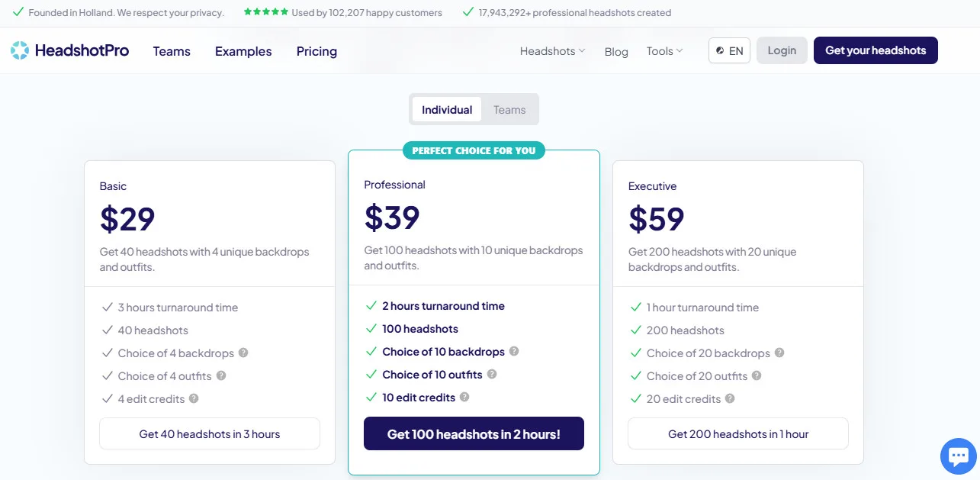Click the green checkmark beside 17,943,292+ headshots created
Image resolution: width=980 pixels, height=480 pixels.
point(468,12)
